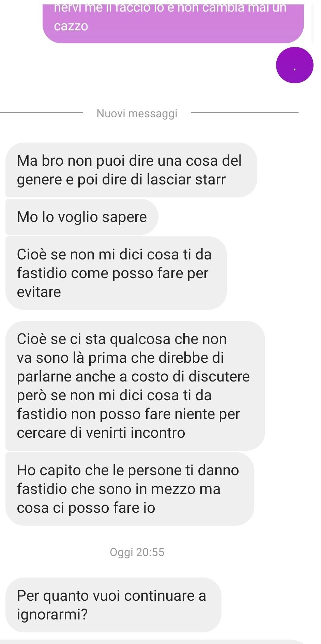The width and height of the screenshot is (321, 644).
Task: Tap the 'Mo lo voglio sapere' message bubble
Action: [82, 217]
